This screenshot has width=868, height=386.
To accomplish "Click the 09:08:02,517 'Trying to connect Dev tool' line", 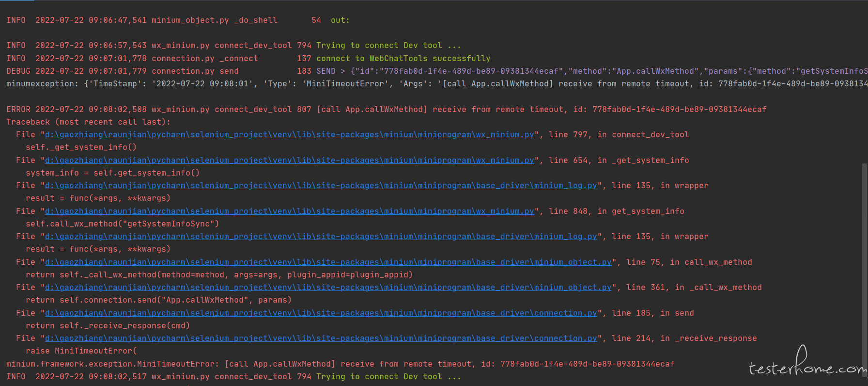I will click(234, 377).
